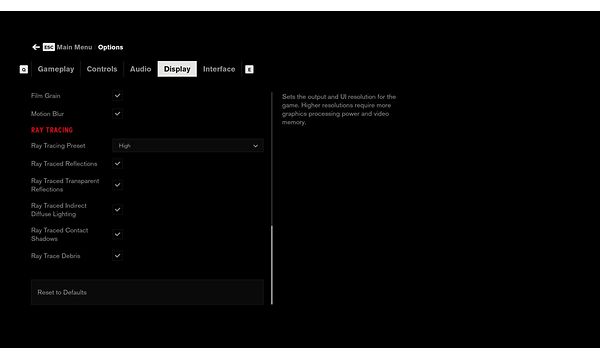Open the Gameplay tab

[56, 69]
